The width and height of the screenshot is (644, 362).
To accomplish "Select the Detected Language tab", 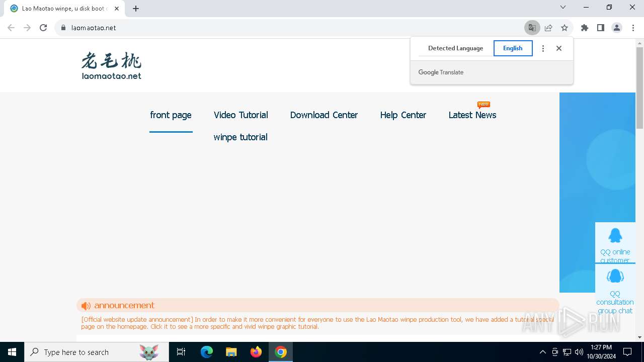I will (455, 48).
